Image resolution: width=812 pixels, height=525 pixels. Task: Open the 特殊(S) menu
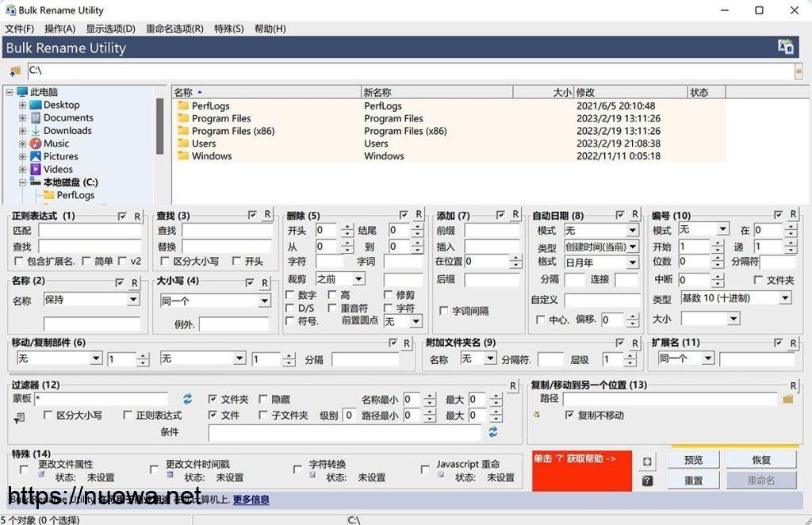point(228,29)
